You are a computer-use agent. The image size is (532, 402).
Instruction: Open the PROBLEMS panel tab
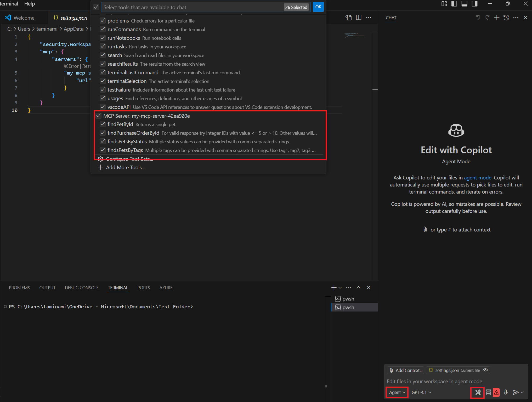[x=19, y=287]
